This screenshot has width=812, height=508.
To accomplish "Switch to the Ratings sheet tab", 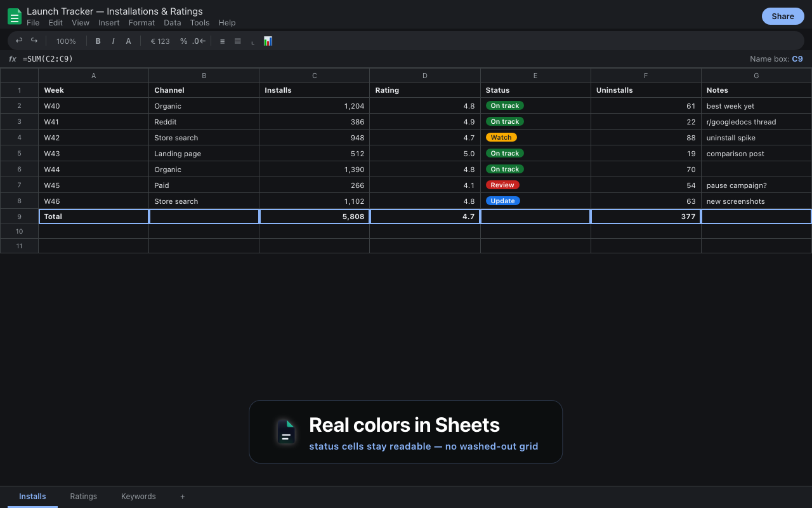I will pyautogui.click(x=84, y=497).
